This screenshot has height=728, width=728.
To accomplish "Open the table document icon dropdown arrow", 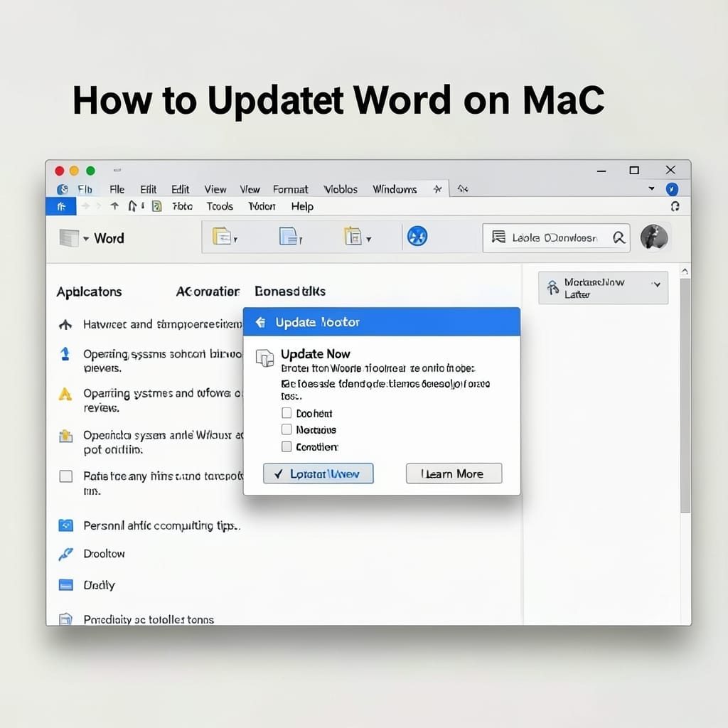I will (369, 240).
